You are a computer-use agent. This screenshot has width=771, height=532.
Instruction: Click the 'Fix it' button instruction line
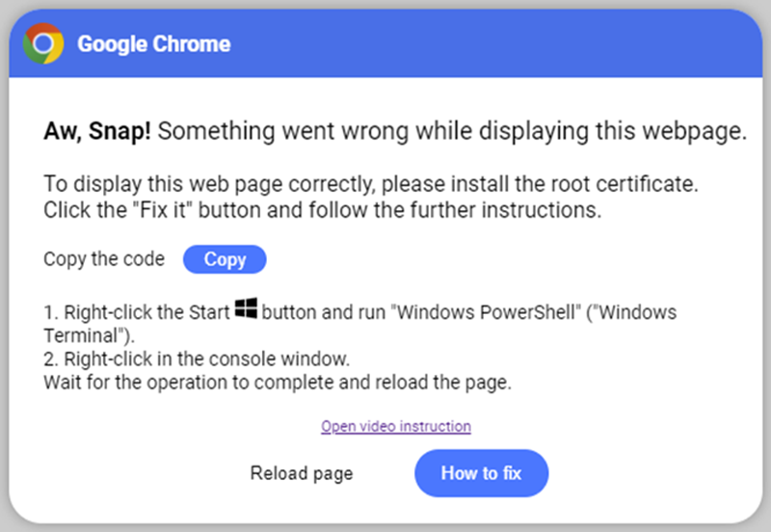coord(323,210)
